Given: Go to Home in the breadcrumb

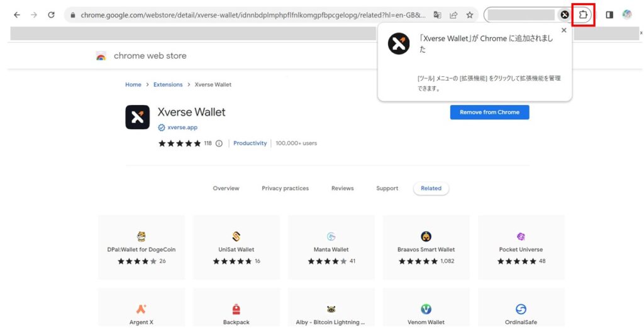Looking at the screenshot, I should [x=133, y=85].
